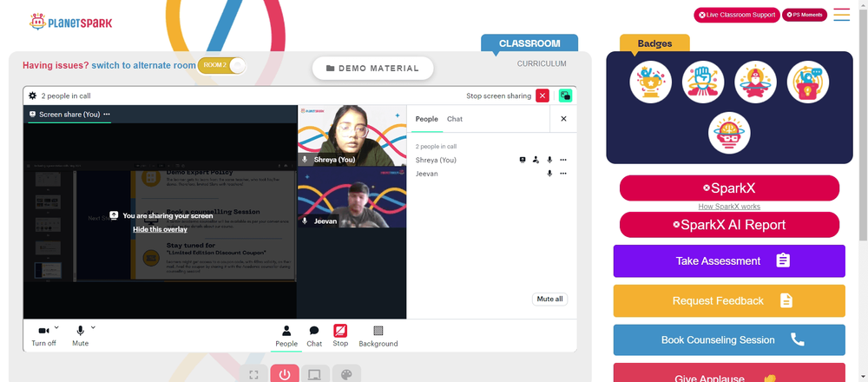Open more options for Jeevan

click(x=563, y=174)
